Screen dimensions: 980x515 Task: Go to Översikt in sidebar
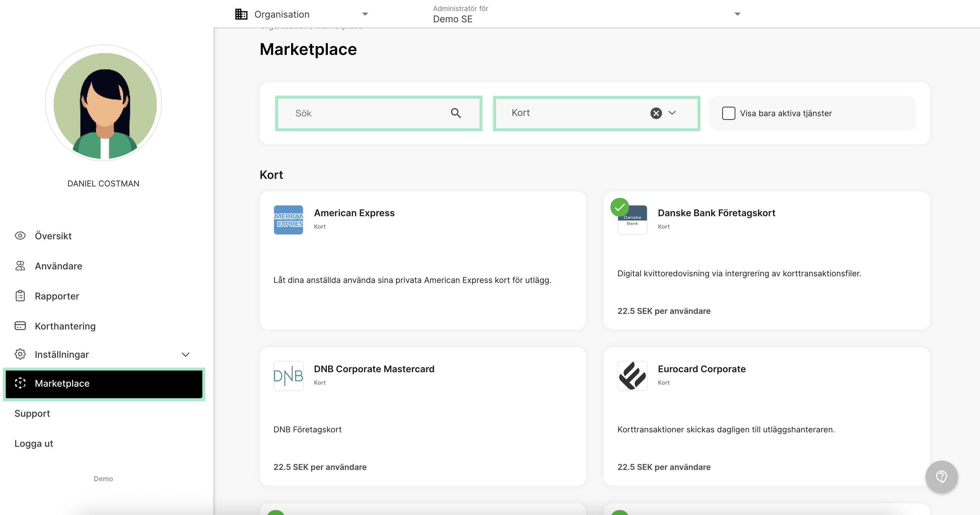click(53, 236)
